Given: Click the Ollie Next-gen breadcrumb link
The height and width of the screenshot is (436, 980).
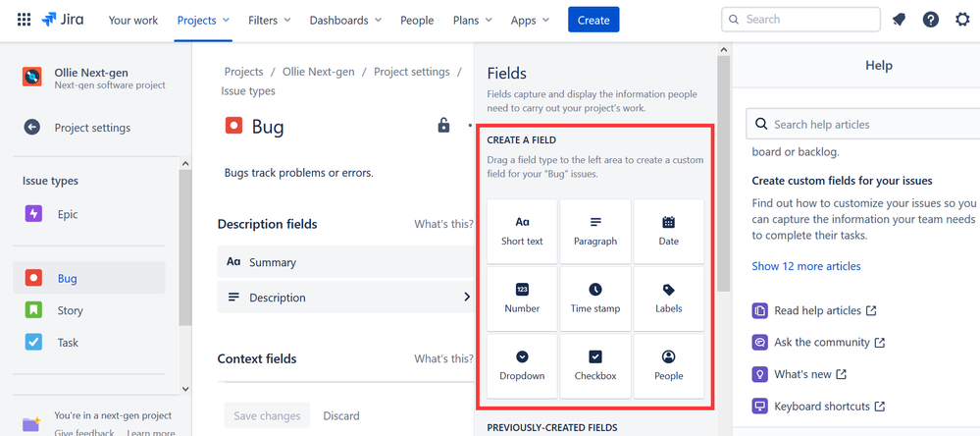Looking at the screenshot, I should point(318,72).
